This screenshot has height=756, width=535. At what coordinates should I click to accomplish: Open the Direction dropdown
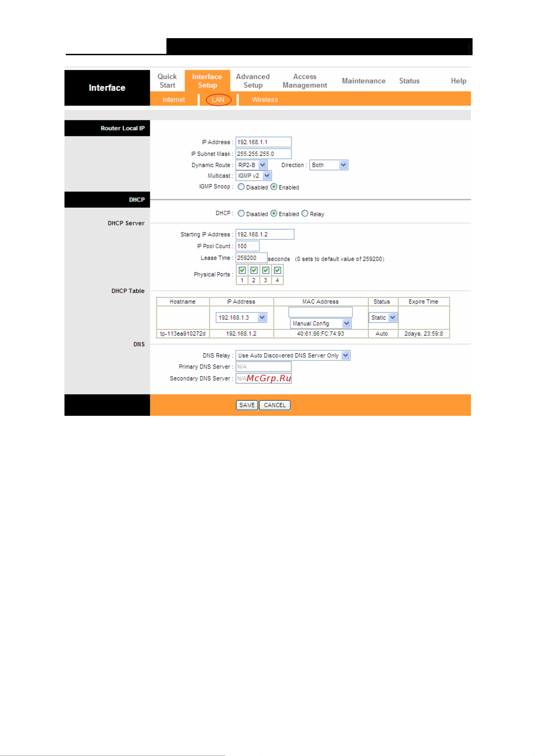click(x=329, y=165)
